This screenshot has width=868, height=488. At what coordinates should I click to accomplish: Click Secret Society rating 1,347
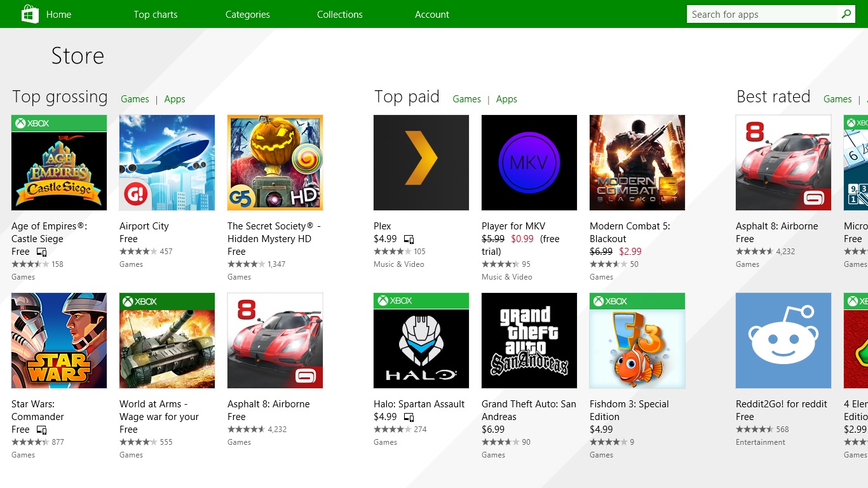(x=257, y=264)
